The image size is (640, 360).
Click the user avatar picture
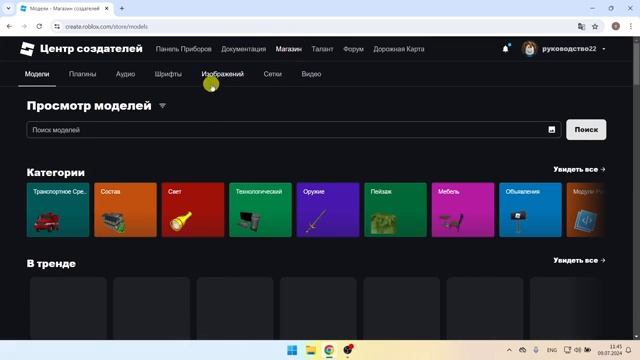[x=529, y=49]
